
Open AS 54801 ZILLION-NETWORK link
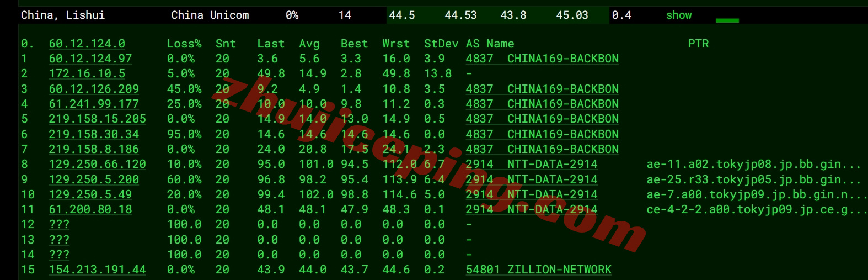539,270
